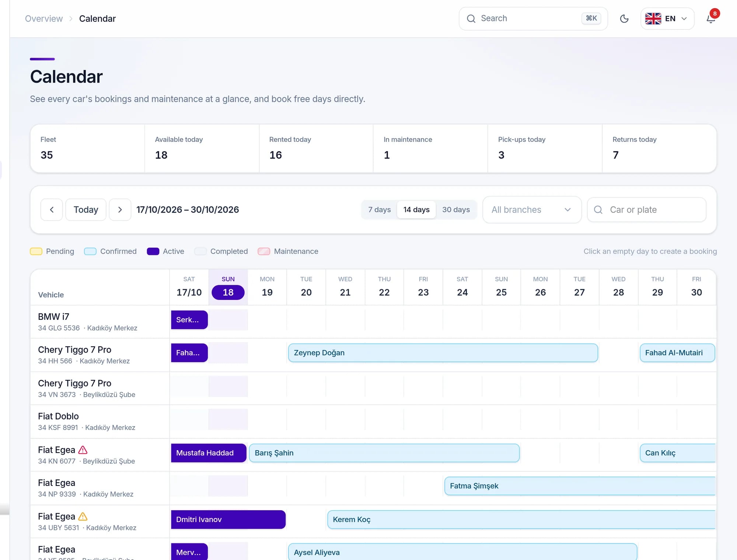This screenshot has width=737, height=560.
Task: Go to the next date range
Action: (x=120, y=210)
